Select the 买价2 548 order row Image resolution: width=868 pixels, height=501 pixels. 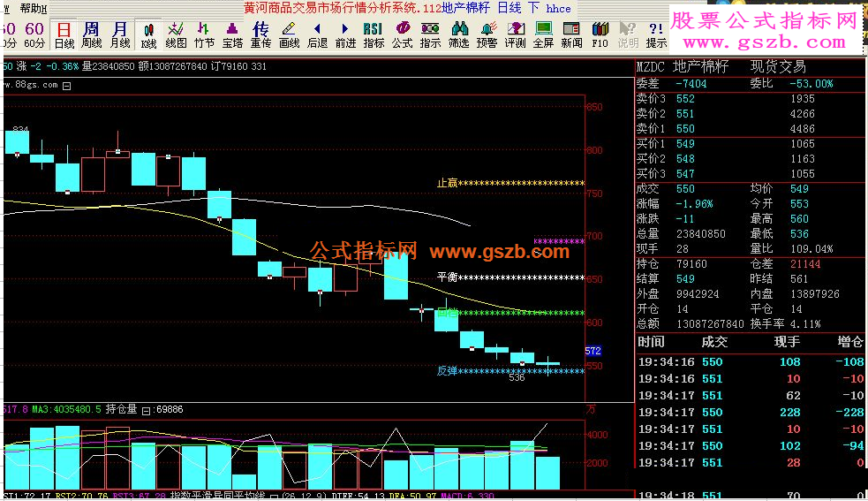pyautogui.click(x=750, y=158)
